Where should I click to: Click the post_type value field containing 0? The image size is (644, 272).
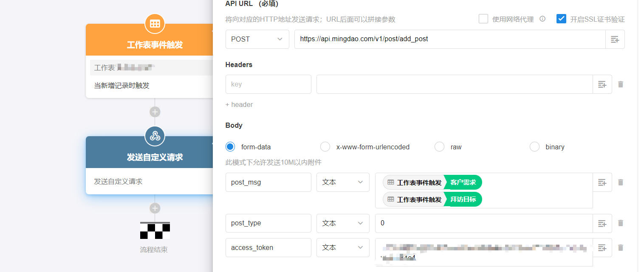(484, 223)
